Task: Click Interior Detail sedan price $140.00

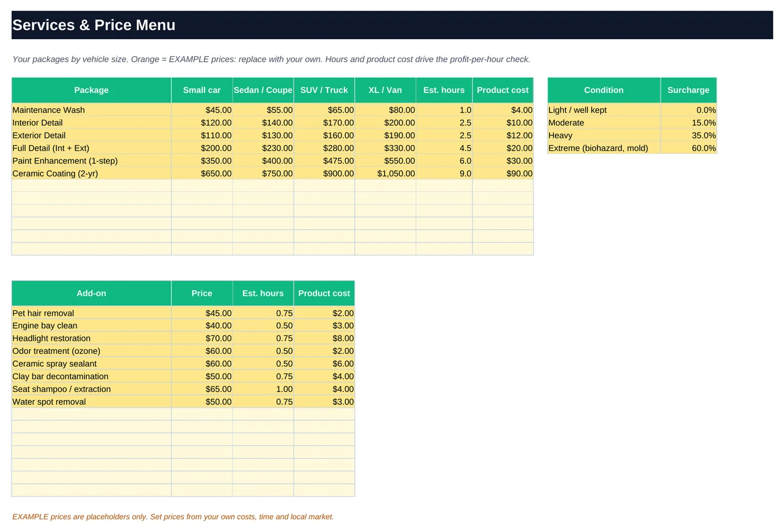Action: 263,123
